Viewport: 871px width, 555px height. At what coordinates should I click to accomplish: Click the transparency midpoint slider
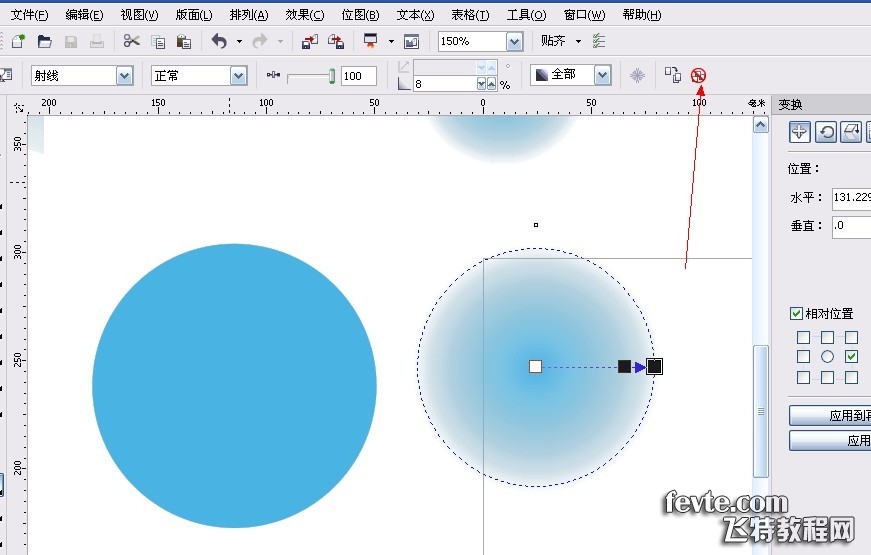click(328, 76)
